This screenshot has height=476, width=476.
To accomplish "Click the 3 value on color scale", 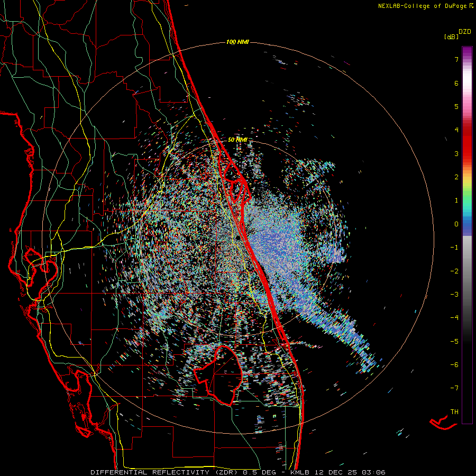I will (456, 153).
